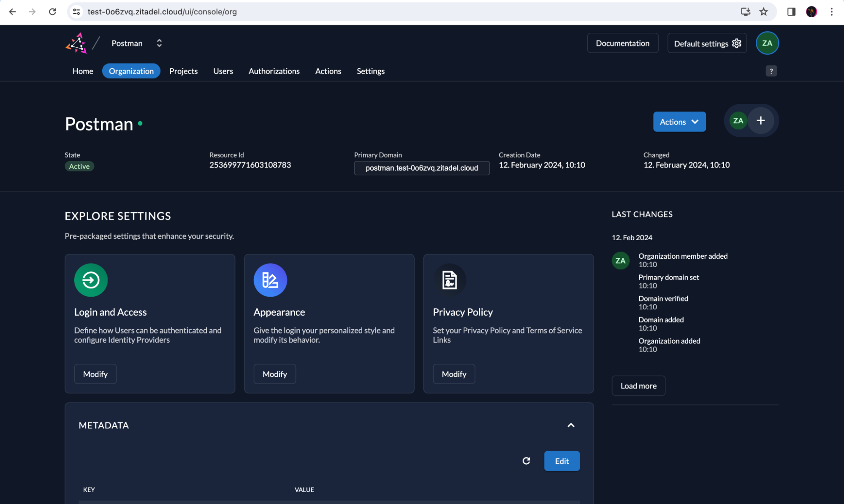The width and height of the screenshot is (844, 504).
Task: Refresh metadata with the reload icon
Action: [x=526, y=461]
